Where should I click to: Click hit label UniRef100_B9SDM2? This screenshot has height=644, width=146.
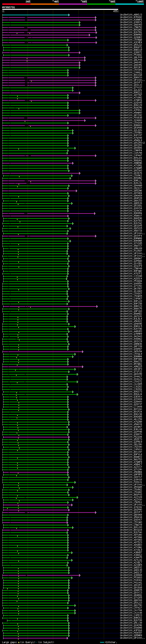pos(131,30)
